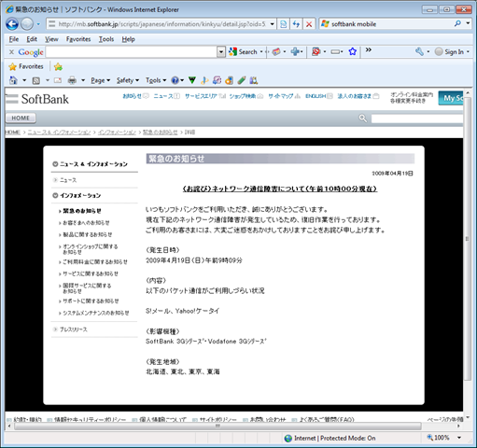Click Sign In on Google toolbar

[x=449, y=52]
